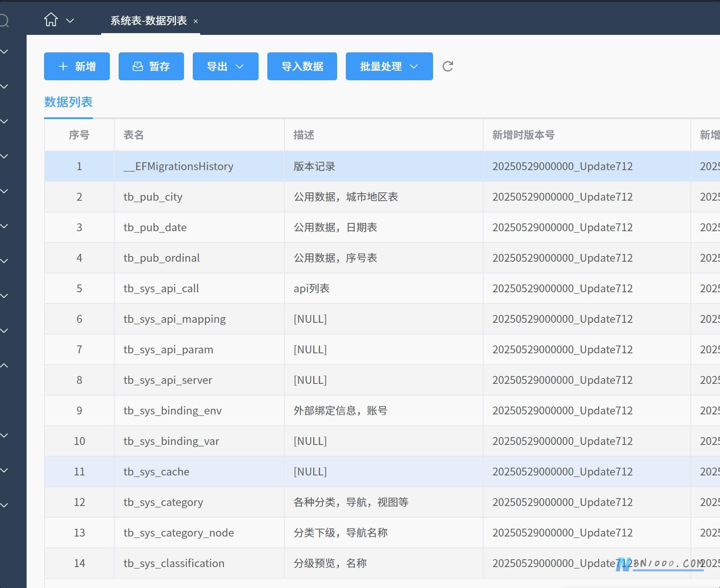Viewport: 720px width, 588px height.
Task: Click the 分类下级，导航名称 description cell
Action: coord(384,533)
